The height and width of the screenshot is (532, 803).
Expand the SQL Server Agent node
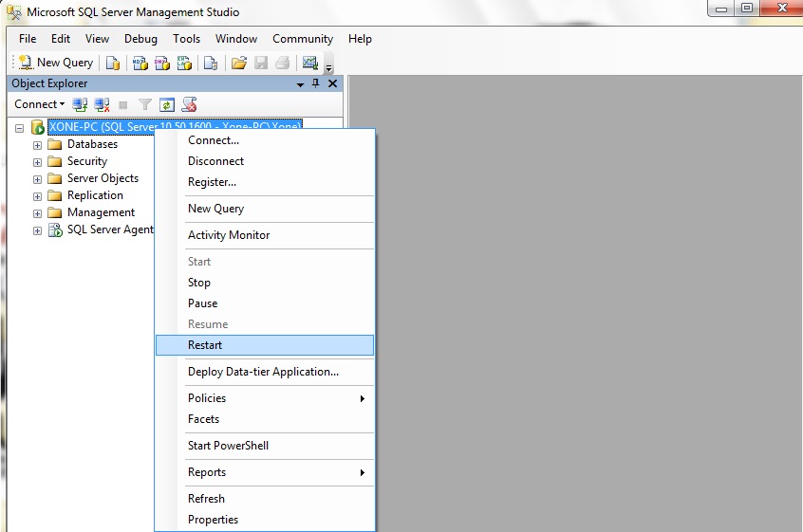click(x=37, y=230)
